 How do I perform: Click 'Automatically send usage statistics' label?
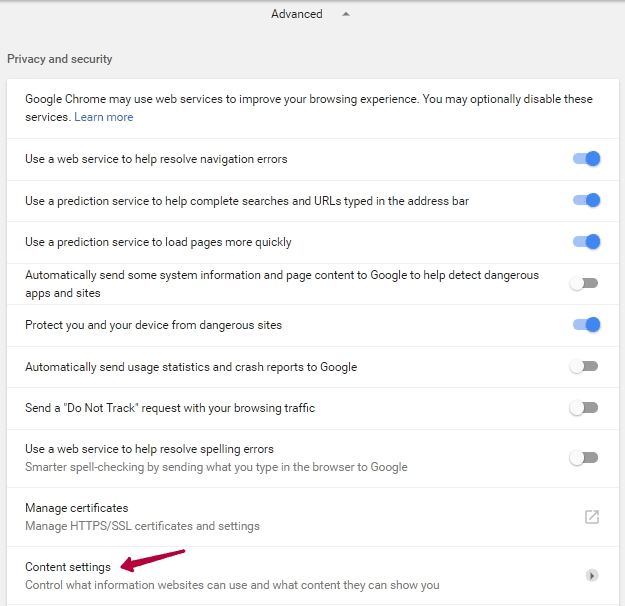coord(191,367)
